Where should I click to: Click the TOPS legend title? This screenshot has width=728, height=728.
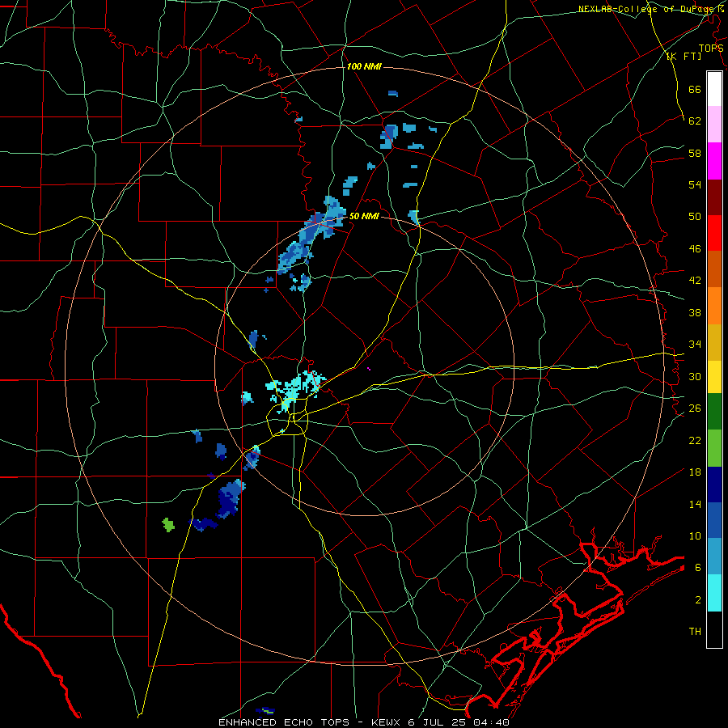click(x=711, y=48)
